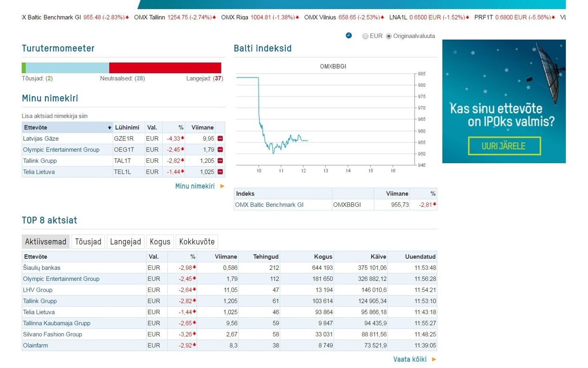Click the light blue neutral thermometer segment

pyautogui.click(x=67, y=68)
